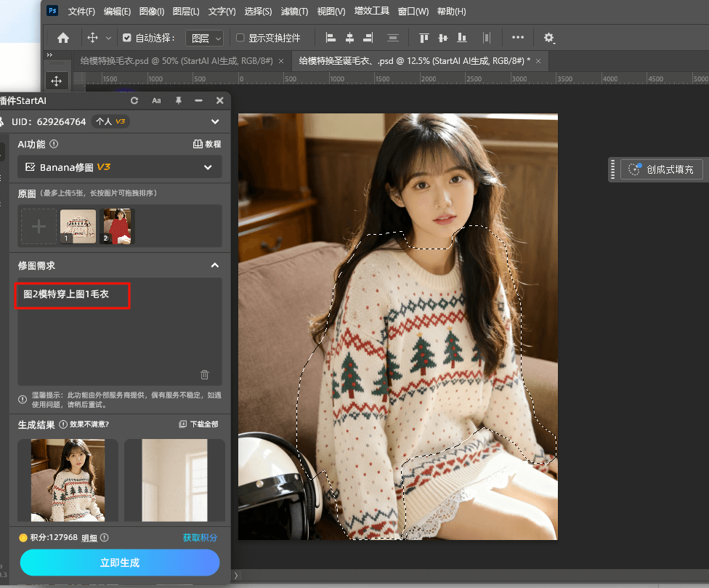Select the first generated result thumbnail

tap(68, 480)
